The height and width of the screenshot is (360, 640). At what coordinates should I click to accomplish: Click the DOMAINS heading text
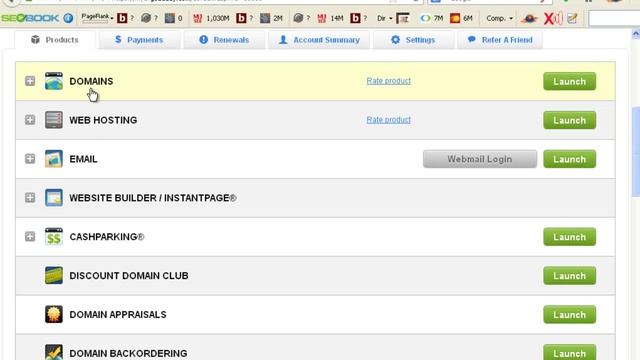(91, 81)
